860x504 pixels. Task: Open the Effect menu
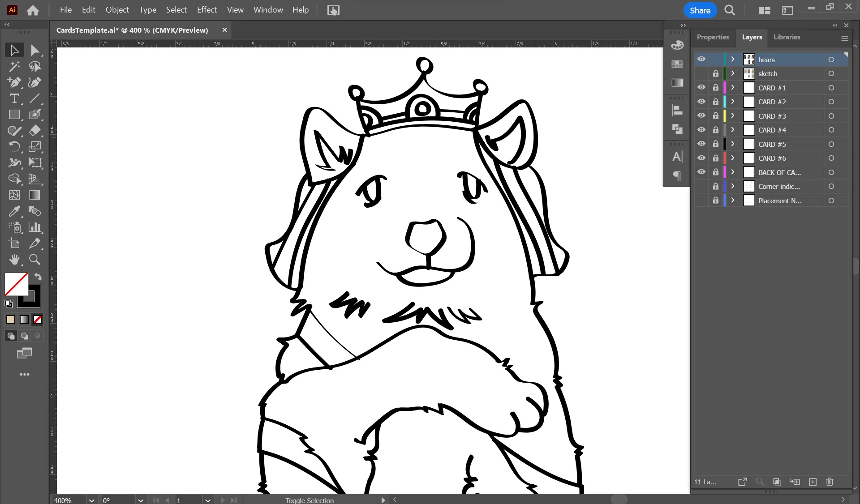[x=206, y=10]
